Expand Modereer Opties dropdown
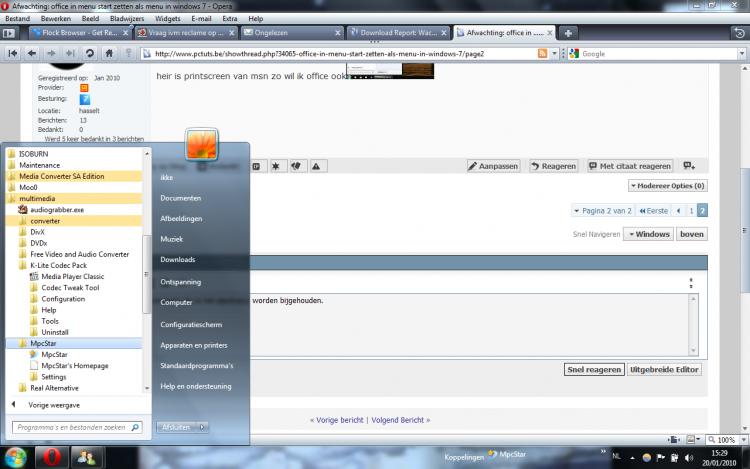Image resolution: width=750 pixels, height=469 pixels. click(x=668, y=185)
